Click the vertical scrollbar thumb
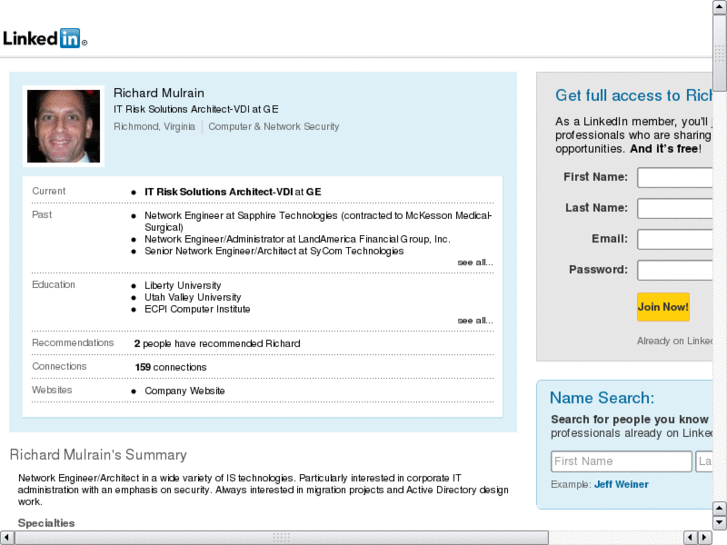The image size is (727, 545). [720, 53]
